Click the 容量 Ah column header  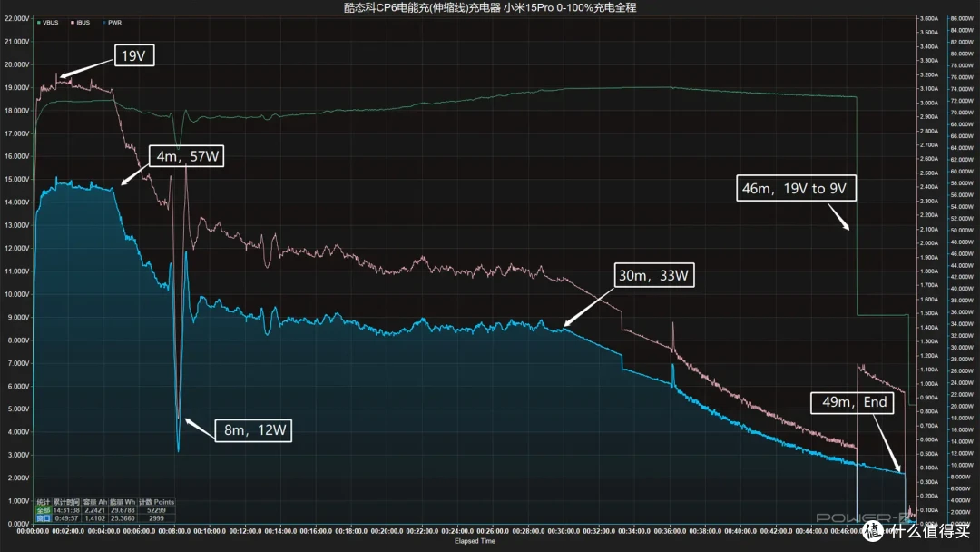tap(95, 502)
